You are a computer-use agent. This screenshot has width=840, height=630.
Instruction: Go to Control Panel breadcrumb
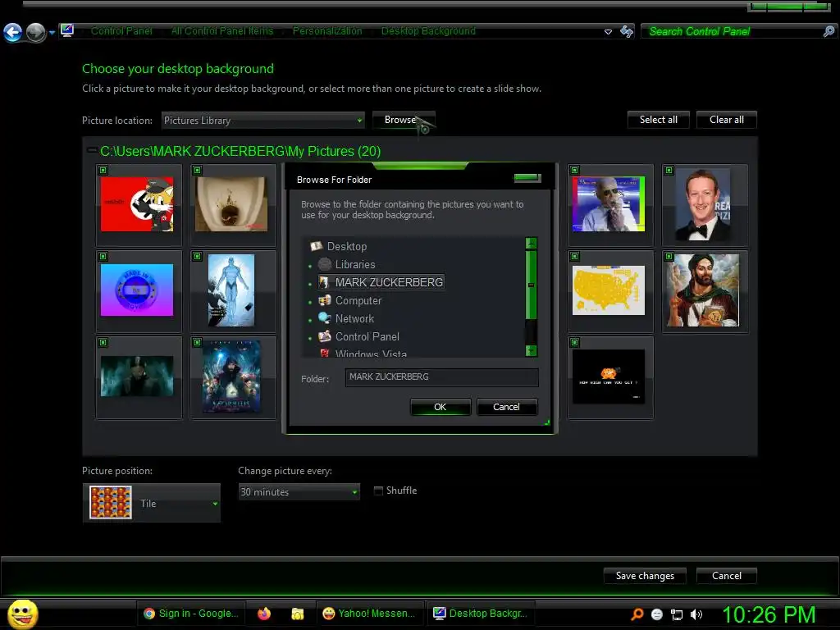click(x=121, y=30)
